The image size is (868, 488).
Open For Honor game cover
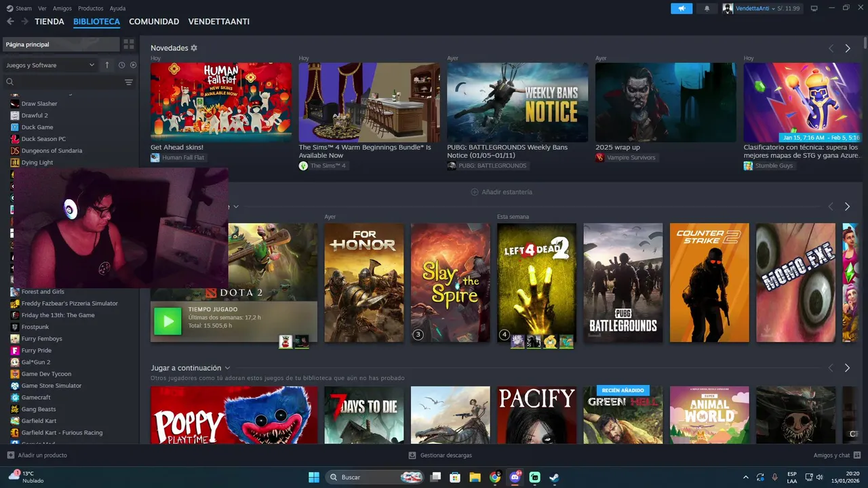pyautogui.click(x=364, y=283)
